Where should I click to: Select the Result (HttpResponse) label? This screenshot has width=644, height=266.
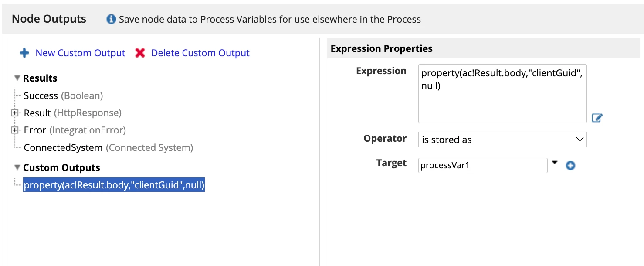click(72, 113)
